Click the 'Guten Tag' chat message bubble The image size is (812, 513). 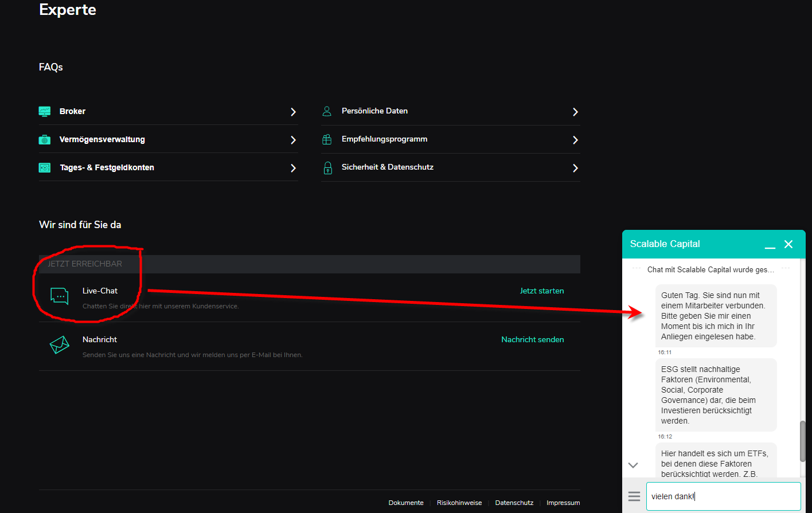click(x=716, y=316)
